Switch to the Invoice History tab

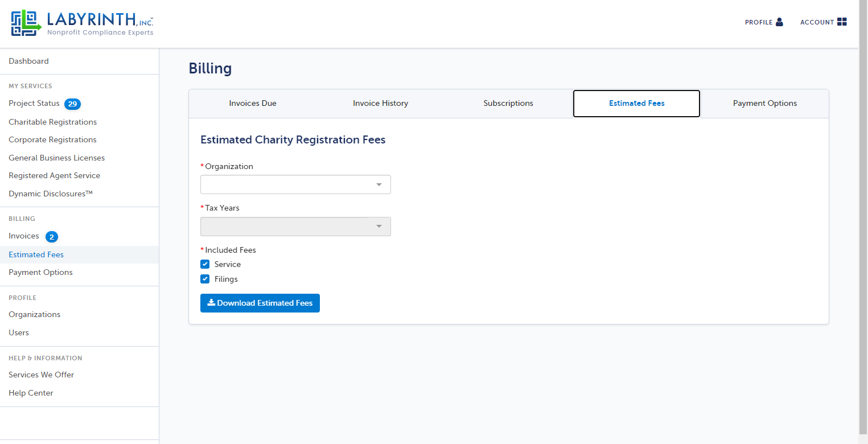tap(380, 104)
